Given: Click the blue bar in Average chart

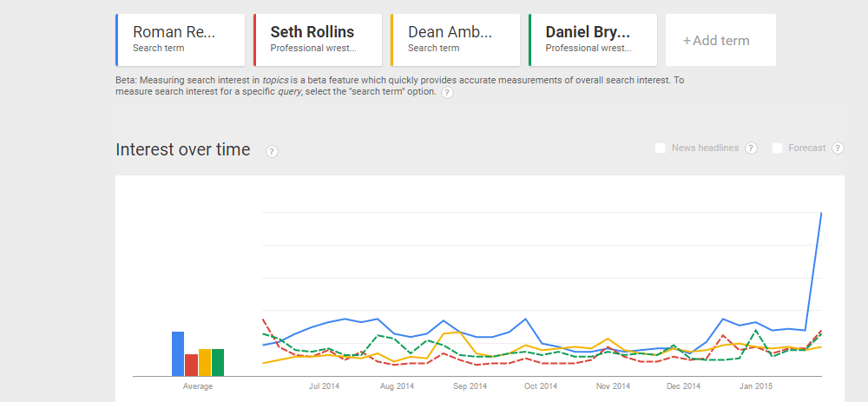Looking at the screenshot, I should [178, 353].
